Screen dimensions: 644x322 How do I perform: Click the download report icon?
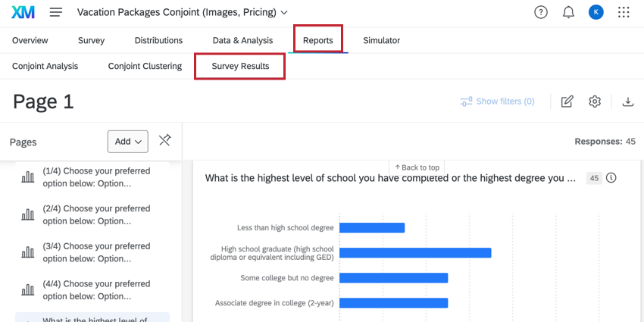click(x=627, y=102)
